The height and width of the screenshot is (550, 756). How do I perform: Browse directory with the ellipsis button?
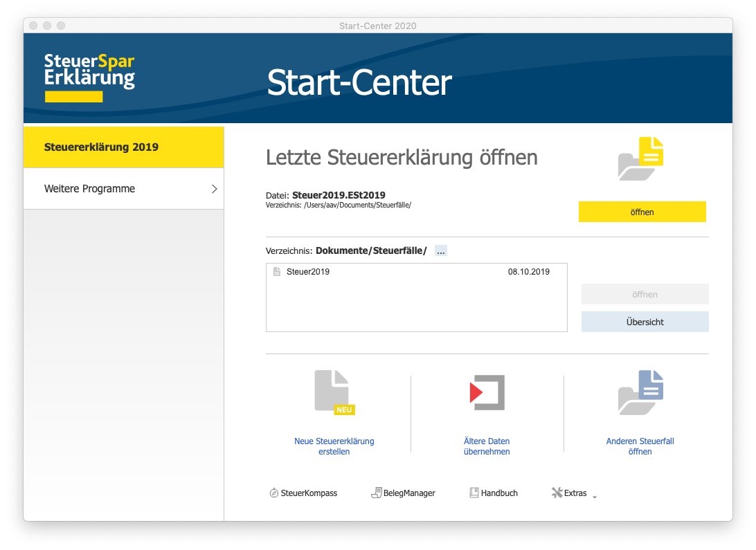coord(441,250)
